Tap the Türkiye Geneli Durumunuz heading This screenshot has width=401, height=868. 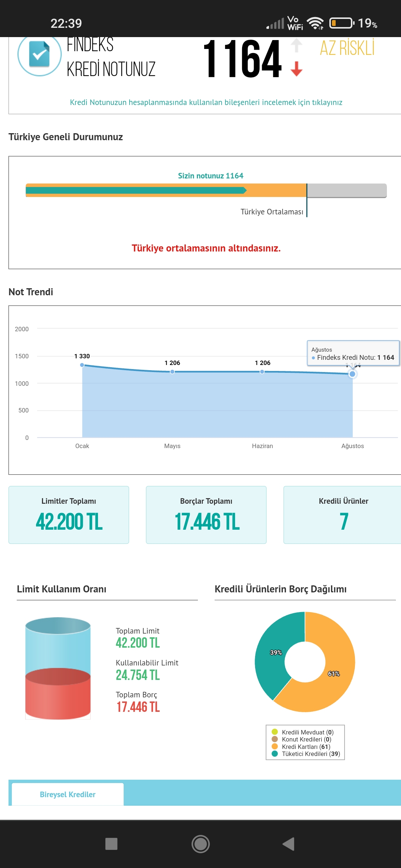pos(66,137)
